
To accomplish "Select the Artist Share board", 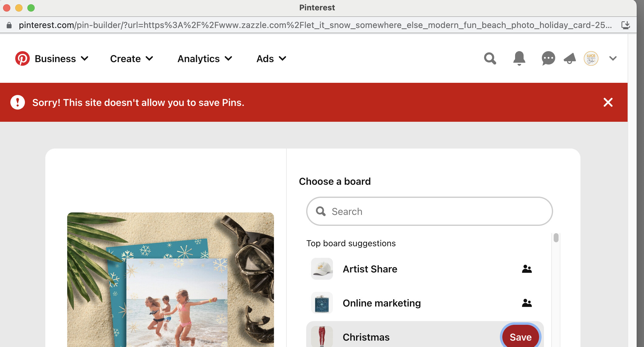I will pyautogui.click(x=425, y=269).
